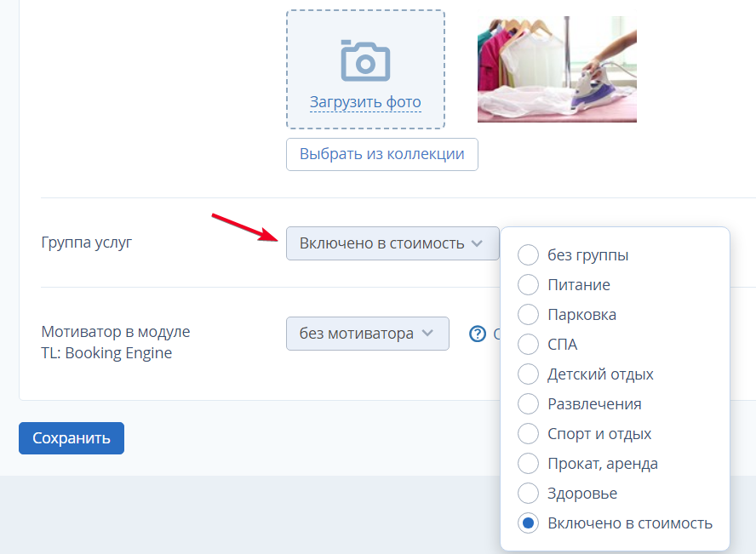This screenshot has height=554, width=756.
Task: Select 'Спорт и отдых' group
Action: [x=528, y=433]
